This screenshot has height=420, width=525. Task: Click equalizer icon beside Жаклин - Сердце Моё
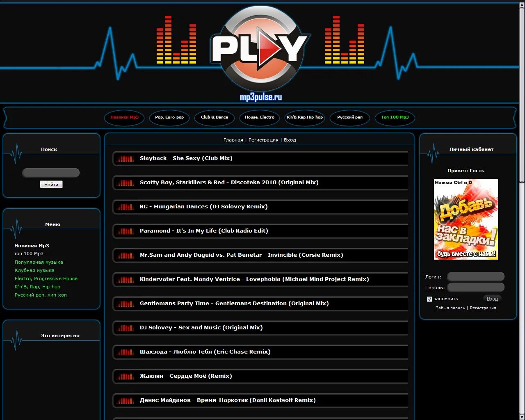[126, 377]
